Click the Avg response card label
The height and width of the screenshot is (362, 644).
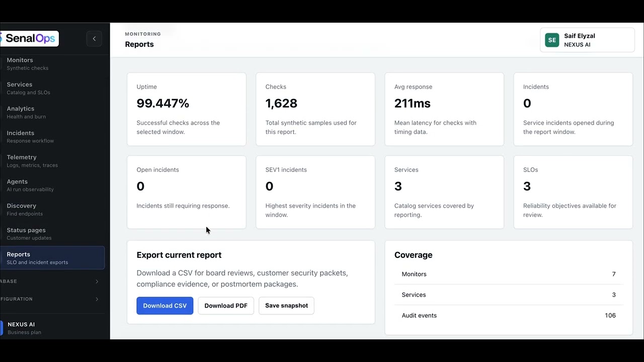[x=413, y=87]
